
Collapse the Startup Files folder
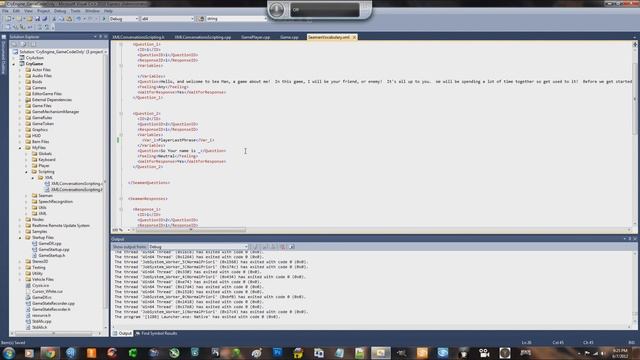[20, 238]
